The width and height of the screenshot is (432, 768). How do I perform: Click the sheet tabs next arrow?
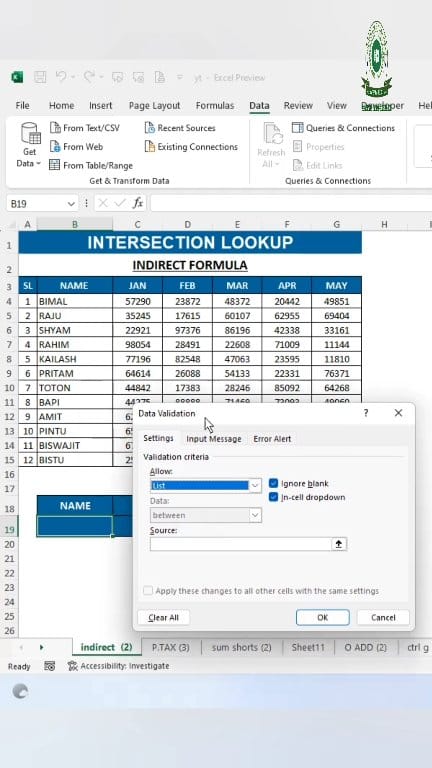coord(41,647)
